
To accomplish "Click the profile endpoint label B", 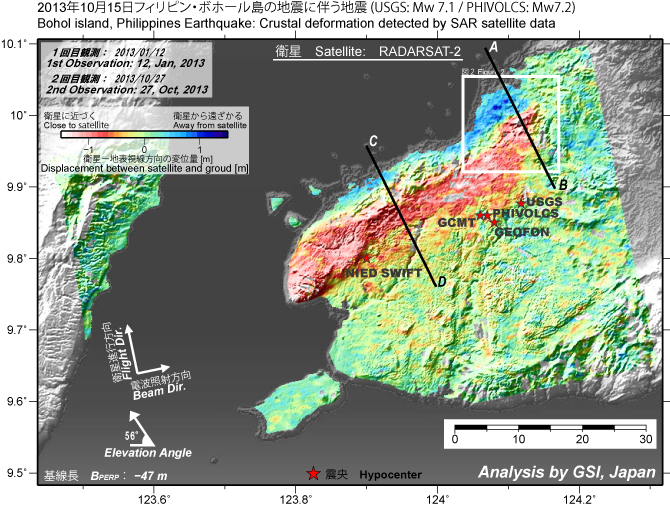I will [x=563, y=185].
